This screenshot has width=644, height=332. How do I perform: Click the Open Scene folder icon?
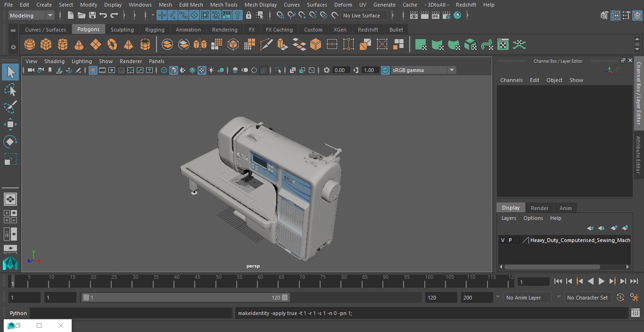point(82,16)
